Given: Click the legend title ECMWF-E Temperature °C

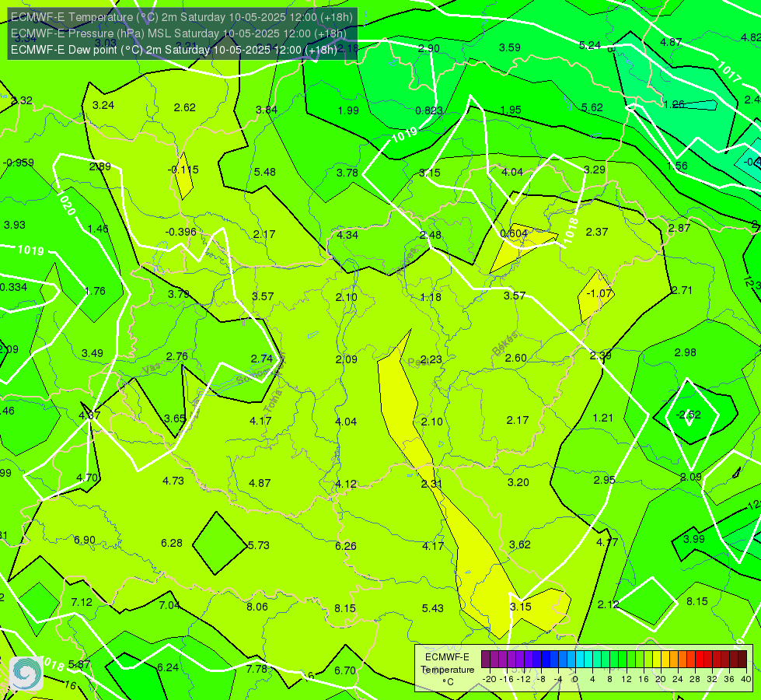Looking at the screenshot, I should point(447,670).
